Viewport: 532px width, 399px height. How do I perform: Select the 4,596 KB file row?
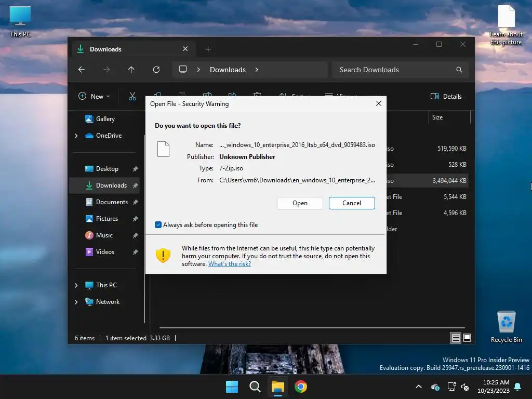428,212
